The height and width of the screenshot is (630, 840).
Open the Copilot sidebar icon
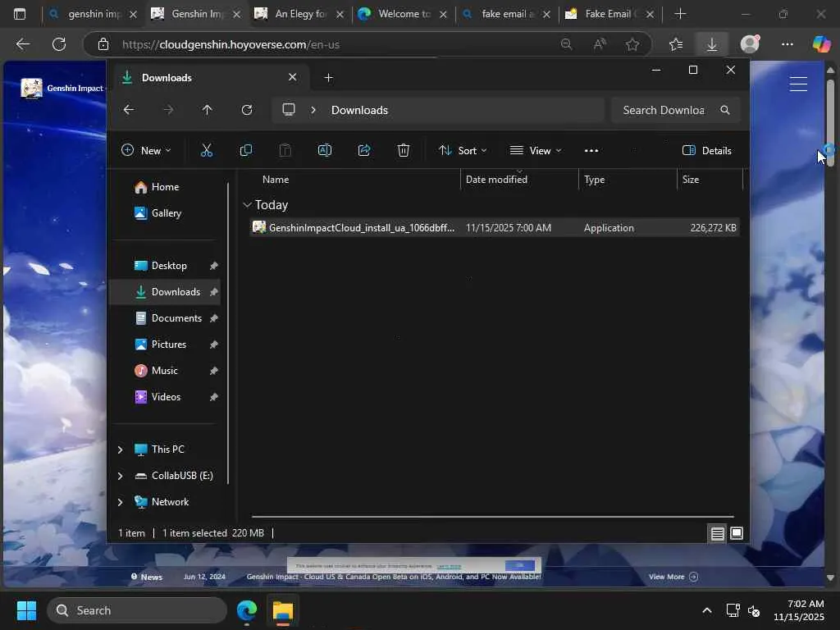click(x=821, y=44)
